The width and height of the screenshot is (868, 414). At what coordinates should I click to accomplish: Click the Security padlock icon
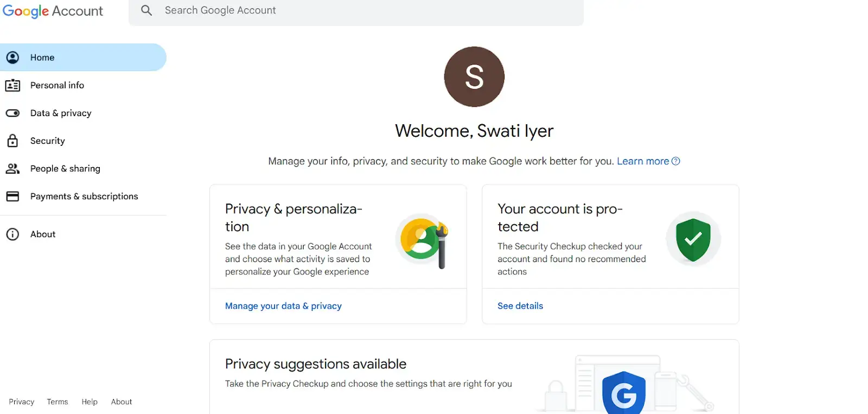[x=13, y=141]
